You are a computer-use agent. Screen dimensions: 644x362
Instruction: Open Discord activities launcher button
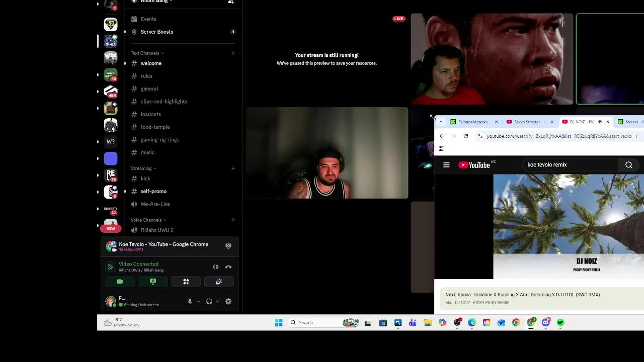(x=186, y=282)
